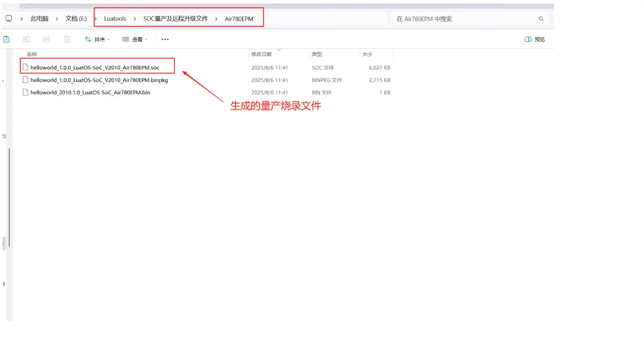
Task: Click the search magnifier icon
Action: tap(541, 19)
